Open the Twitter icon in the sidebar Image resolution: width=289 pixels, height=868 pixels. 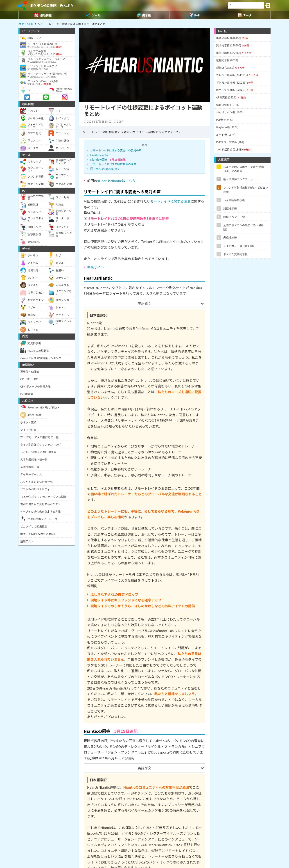coord(27,97)
